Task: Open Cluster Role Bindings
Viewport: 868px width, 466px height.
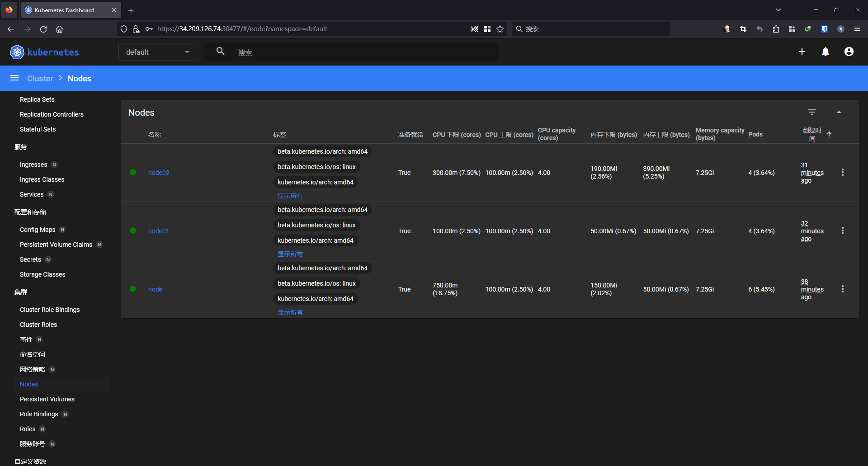Action: [x=50, y=310]
